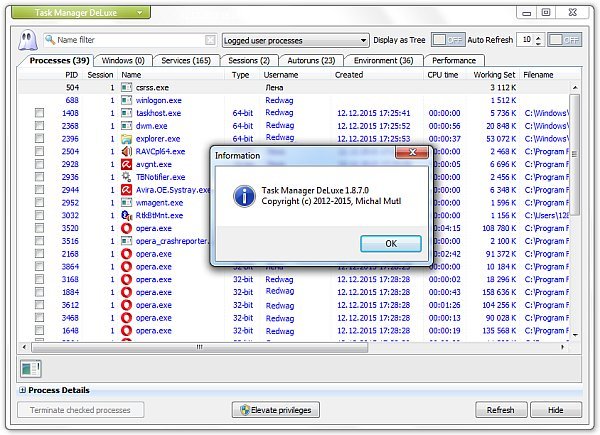
Task: Open the Task Manager DeLuxe title menu arrow
Action: click(x=140, y=13)
